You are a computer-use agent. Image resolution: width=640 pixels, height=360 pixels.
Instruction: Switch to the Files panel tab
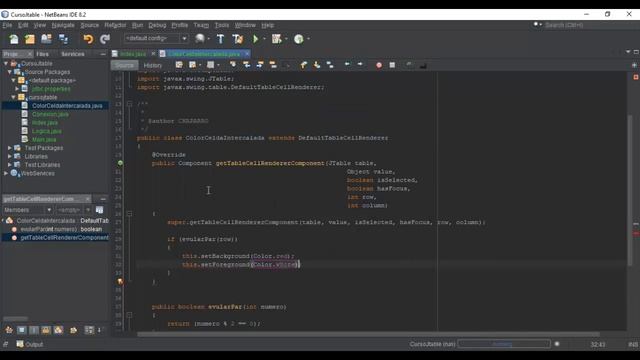click(x=42, y=54)
